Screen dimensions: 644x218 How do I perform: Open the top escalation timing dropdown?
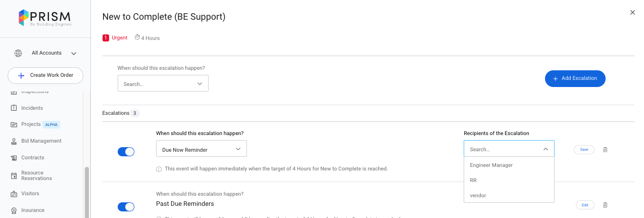click(163, 84)
